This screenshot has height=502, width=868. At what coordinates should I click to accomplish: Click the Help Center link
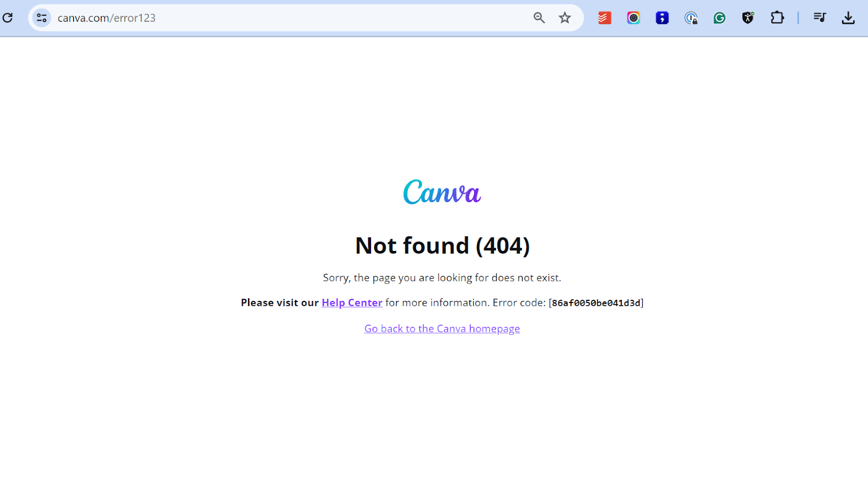tap(352, 303)
